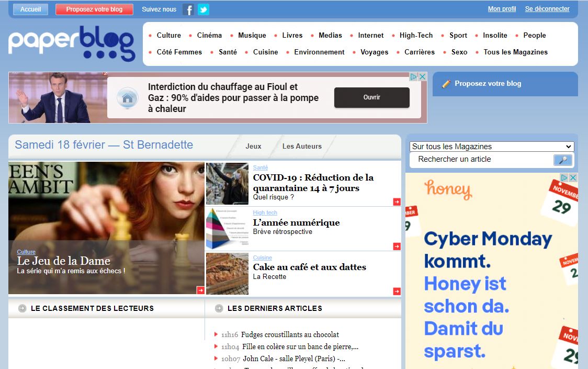This screenshot has height=369, width=588.
Task: Open Paperblog's Facebook page
Action: pos(188,9)
